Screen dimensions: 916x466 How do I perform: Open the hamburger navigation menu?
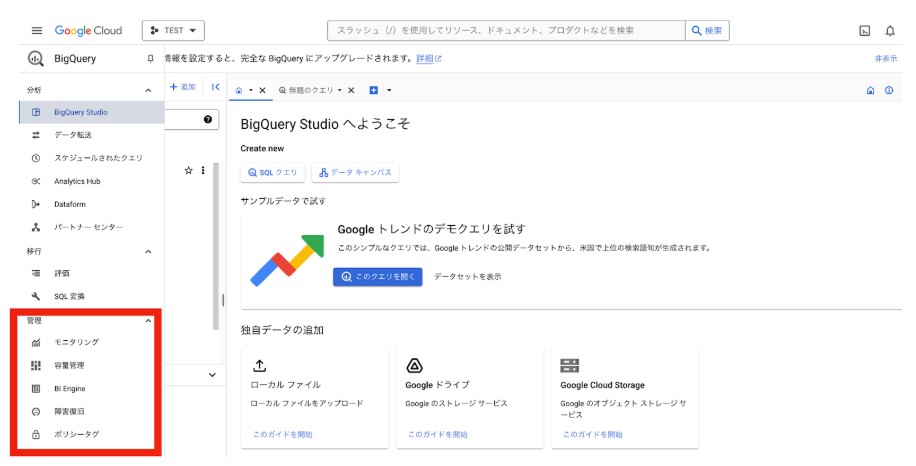coord(36,31)
